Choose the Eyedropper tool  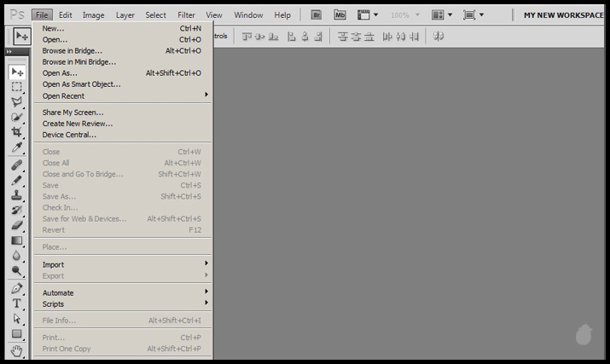pos(16,147)
